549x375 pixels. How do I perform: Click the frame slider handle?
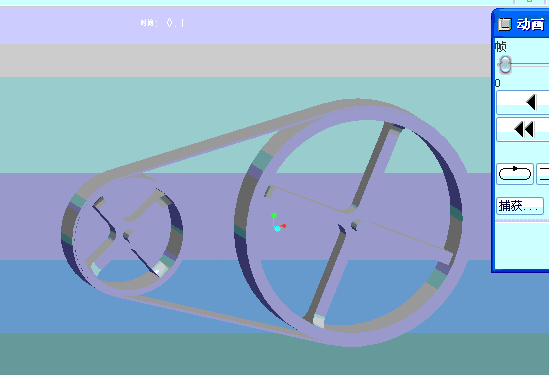pos(505,64)
